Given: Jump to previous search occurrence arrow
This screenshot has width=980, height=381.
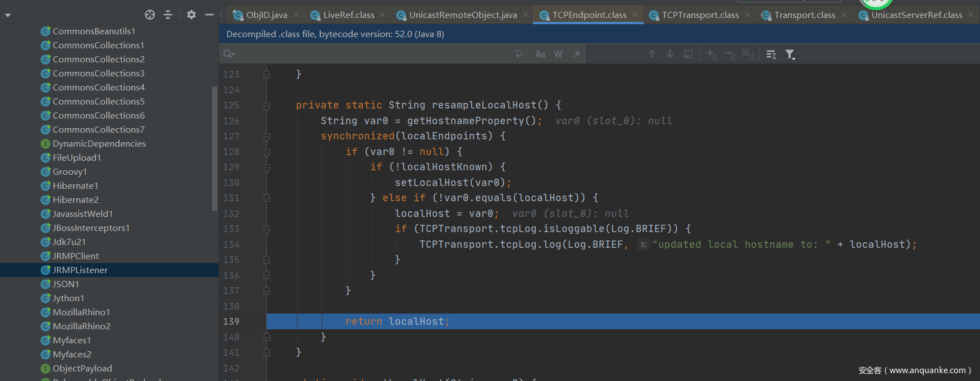Looking at the screenshot, I should (652, 54).
